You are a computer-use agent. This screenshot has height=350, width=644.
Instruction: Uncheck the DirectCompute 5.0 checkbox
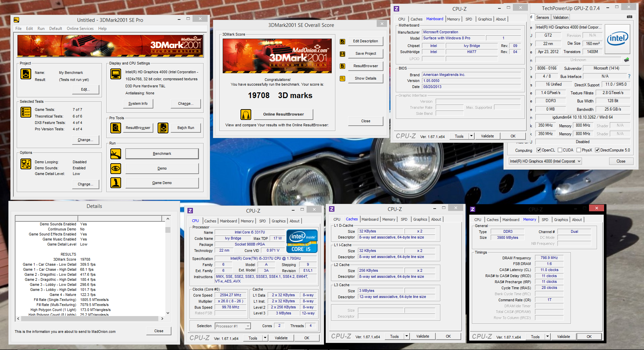pos(597,150)
